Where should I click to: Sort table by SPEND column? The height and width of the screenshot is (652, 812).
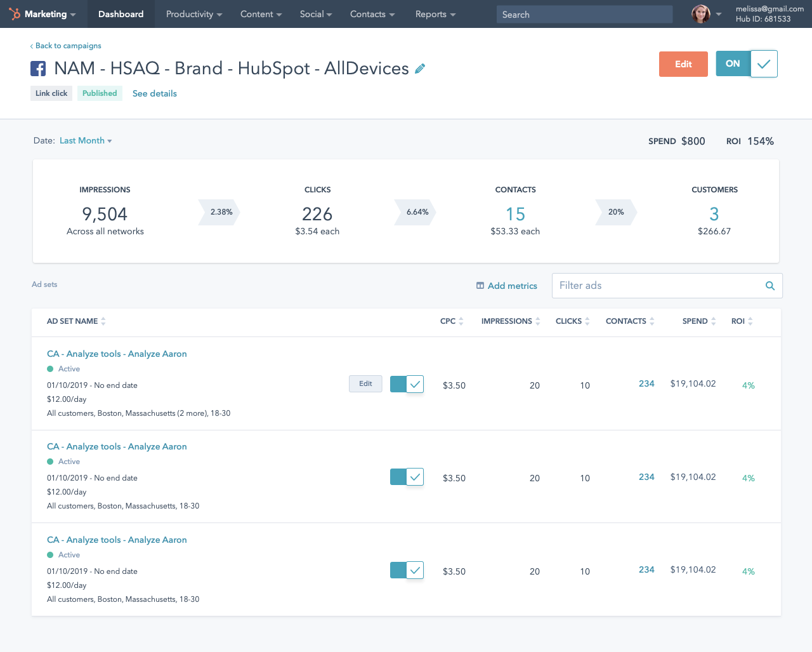[714, 321]
